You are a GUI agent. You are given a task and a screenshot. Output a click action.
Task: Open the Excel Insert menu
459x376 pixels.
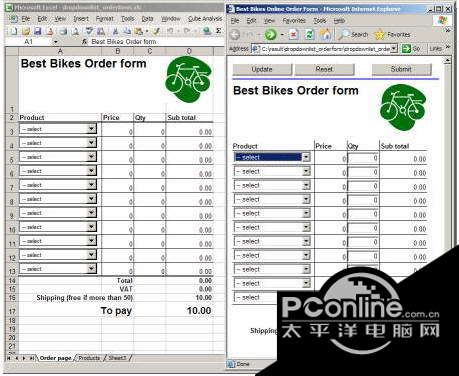tap(81, 19)
